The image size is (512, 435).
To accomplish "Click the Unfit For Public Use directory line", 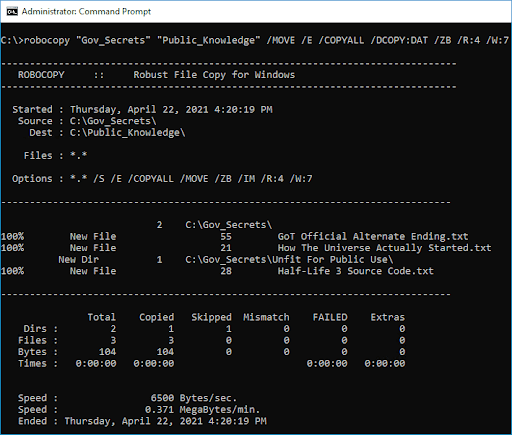I will tap(289, 259).
